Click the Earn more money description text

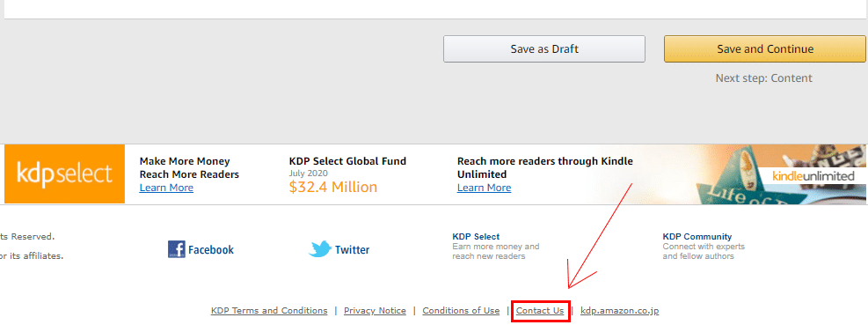click(495, 251)
